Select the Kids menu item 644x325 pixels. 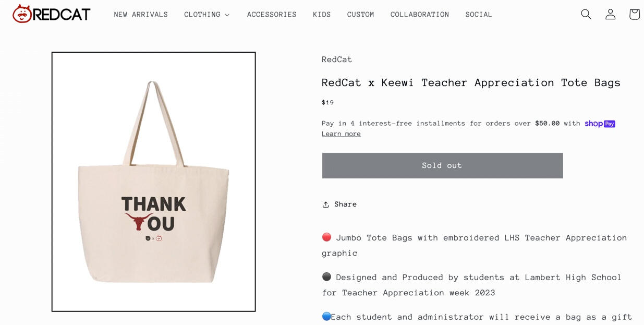click(322, 15)
